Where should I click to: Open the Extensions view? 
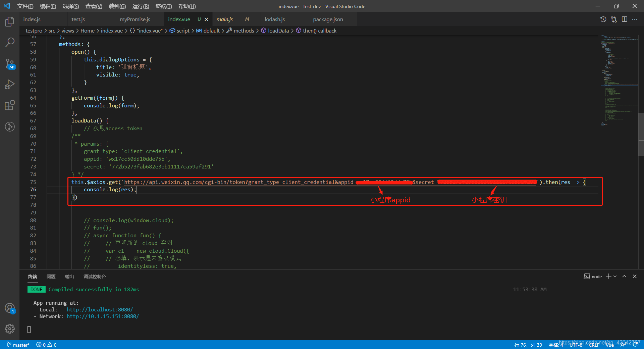(x=10, y=105)
